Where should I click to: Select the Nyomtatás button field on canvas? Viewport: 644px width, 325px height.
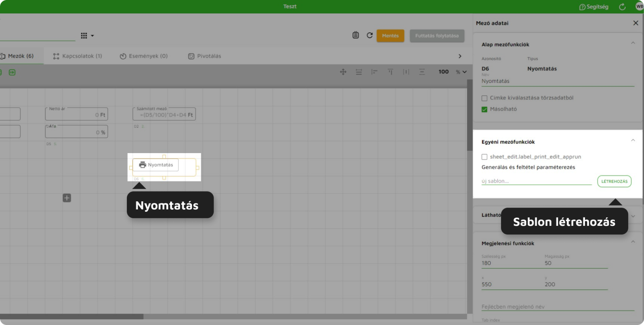pos(156,165)
